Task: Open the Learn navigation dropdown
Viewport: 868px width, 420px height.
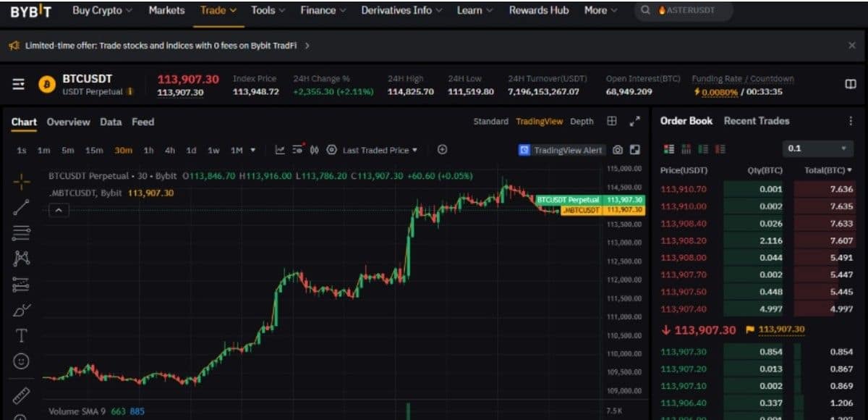Action: coord(475,11)
